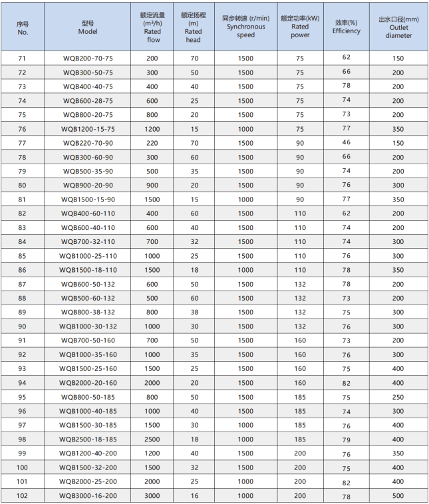The image size is (429, 504).
Task: Select model cell WQB1500-15-90
Action: click(x=88, y=199)
